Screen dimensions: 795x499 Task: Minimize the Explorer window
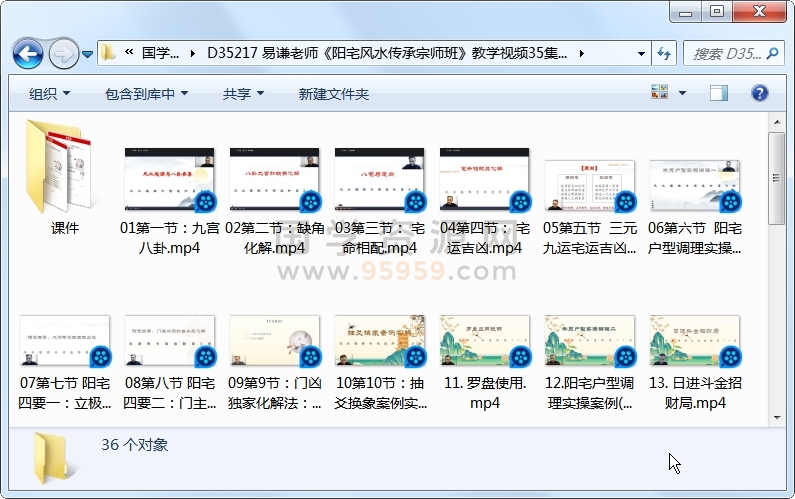click(x=685, y=12)
